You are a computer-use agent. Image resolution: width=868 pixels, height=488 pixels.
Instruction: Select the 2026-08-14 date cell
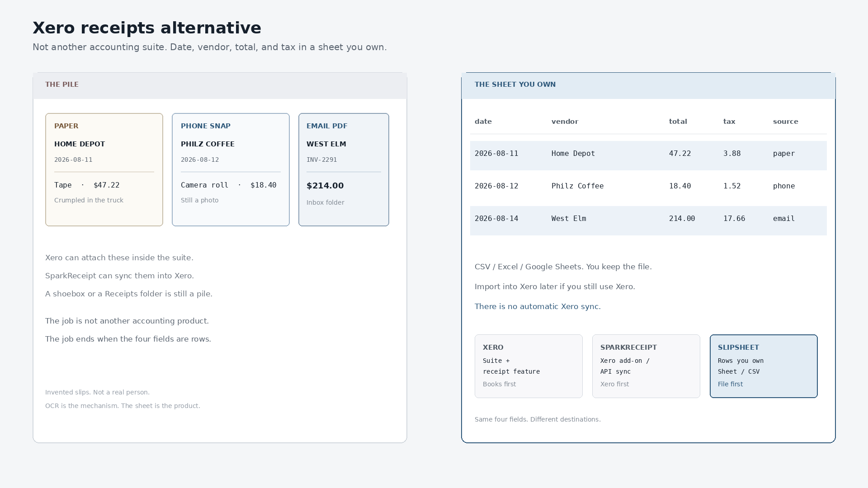coord(496,219)
